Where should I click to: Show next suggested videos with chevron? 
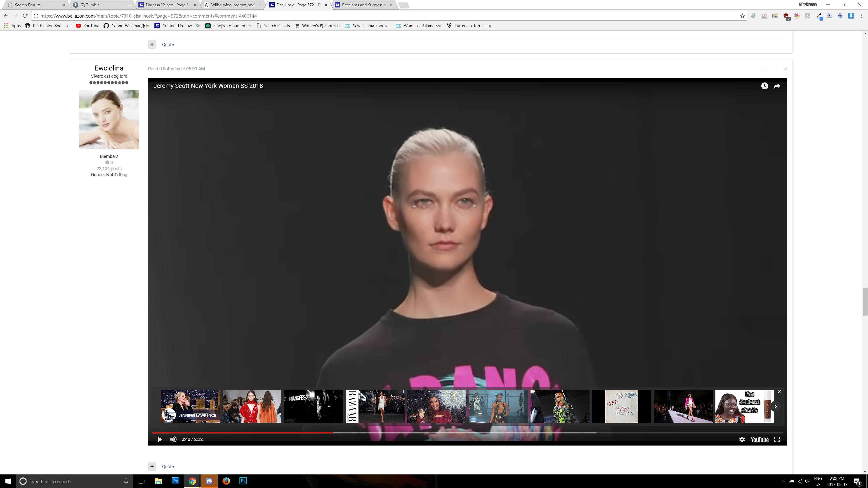pos(775,406)
